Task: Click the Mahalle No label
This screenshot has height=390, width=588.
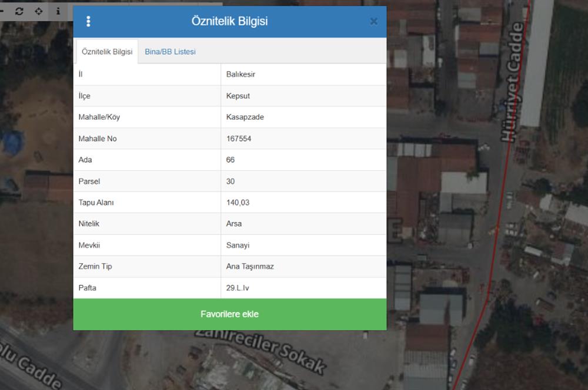Action: [98, 139]
